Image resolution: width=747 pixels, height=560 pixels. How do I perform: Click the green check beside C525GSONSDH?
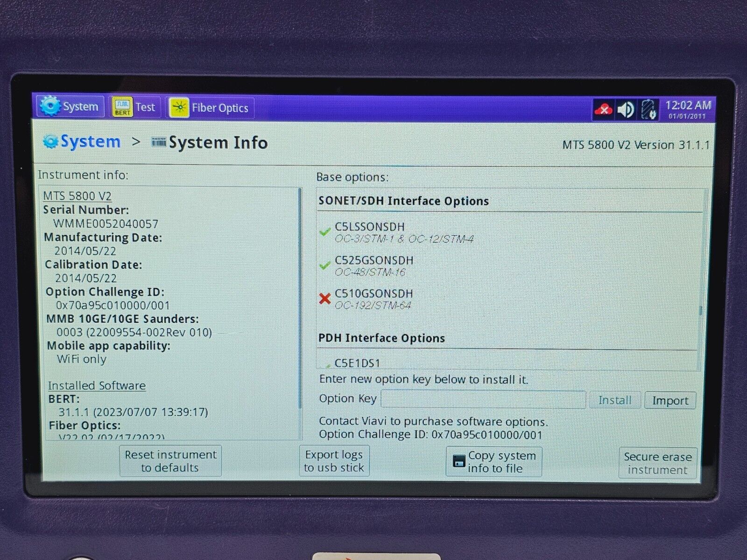[x=325, y=266]
